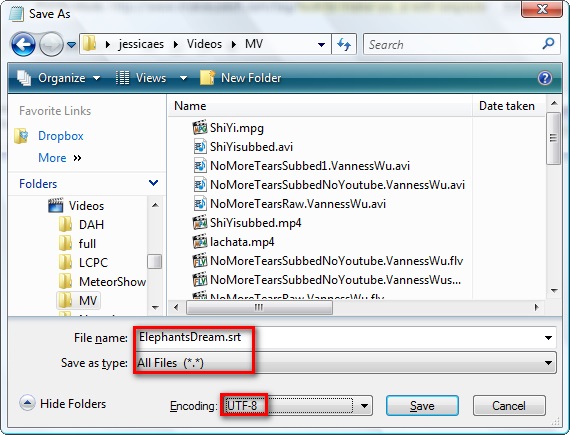The image size is (570, 435).
Task: Click the lachata.mp4 file icon
Action: coord(200,241)
